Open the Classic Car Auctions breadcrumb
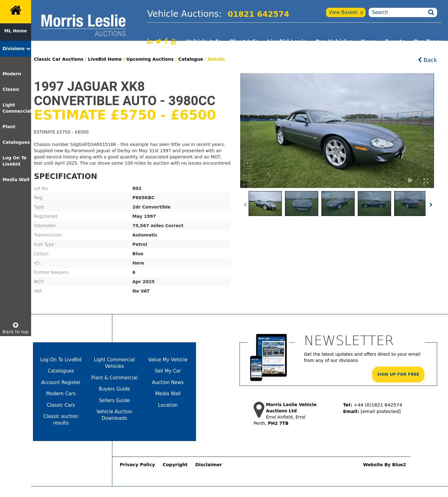This screenshot has height=497, width=448. coord(58,59)
